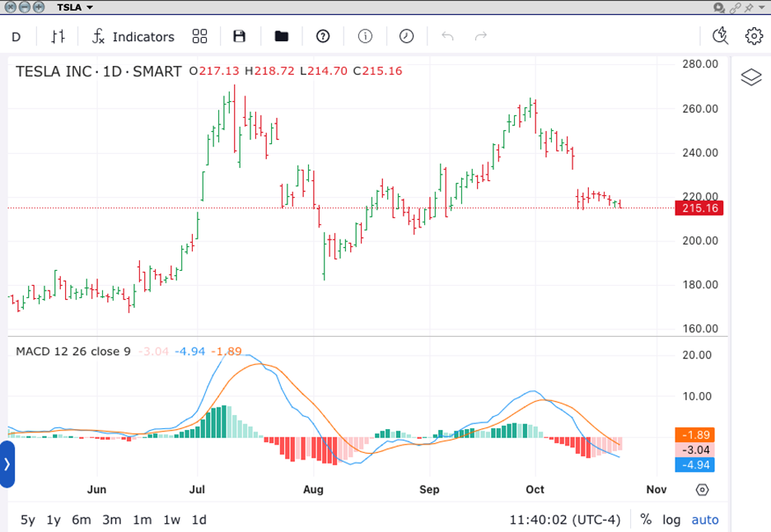Toggle log scale mode

[671, 520]
